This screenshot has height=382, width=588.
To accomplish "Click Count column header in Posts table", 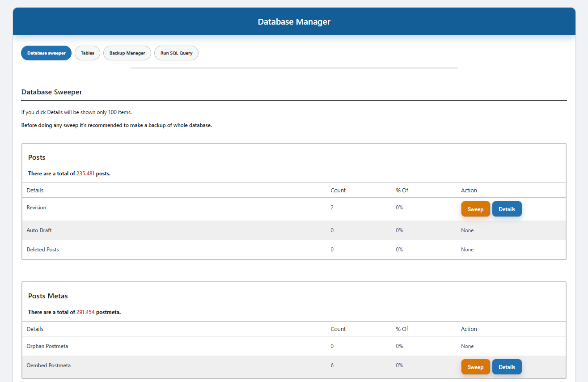I will coord(338,190).
